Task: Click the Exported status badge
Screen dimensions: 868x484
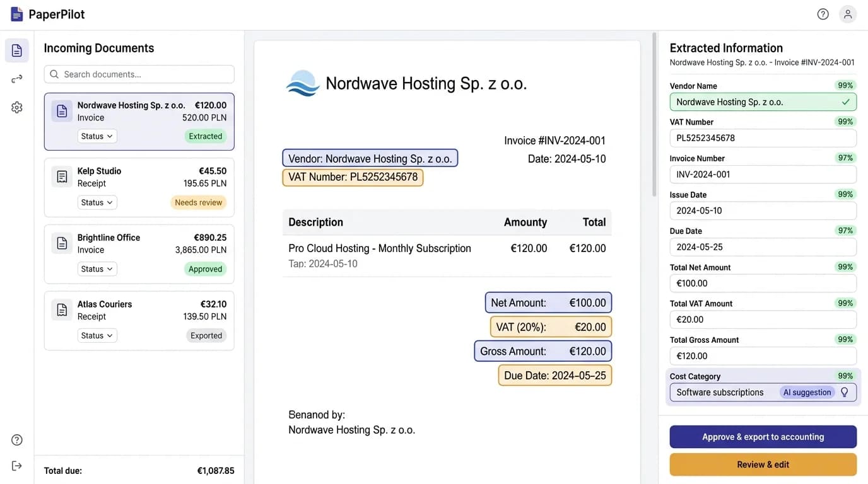Action: point(206,335)
